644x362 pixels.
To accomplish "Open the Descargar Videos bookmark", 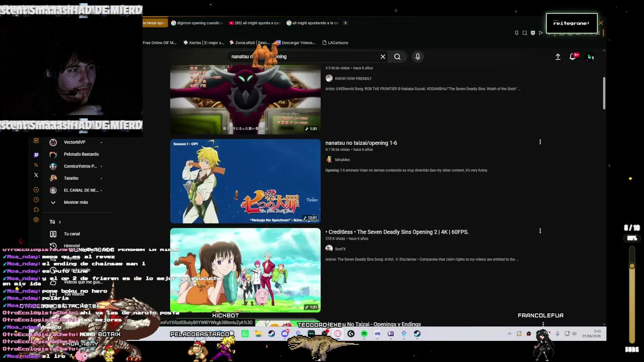I will pyautogui.click(x=296, y=43).
